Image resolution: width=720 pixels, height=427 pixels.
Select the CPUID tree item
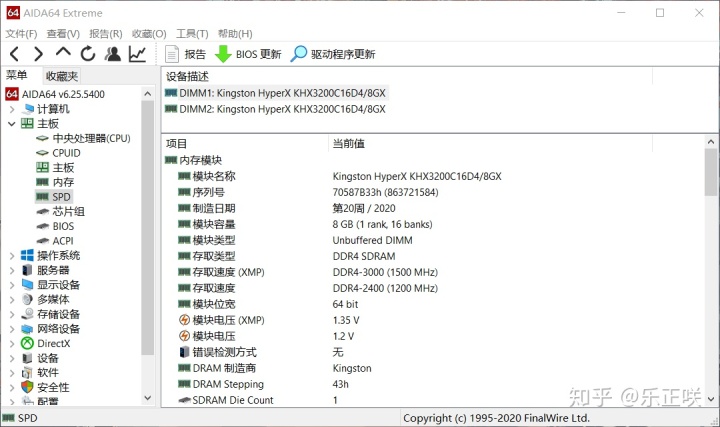(x=66, y=153)
